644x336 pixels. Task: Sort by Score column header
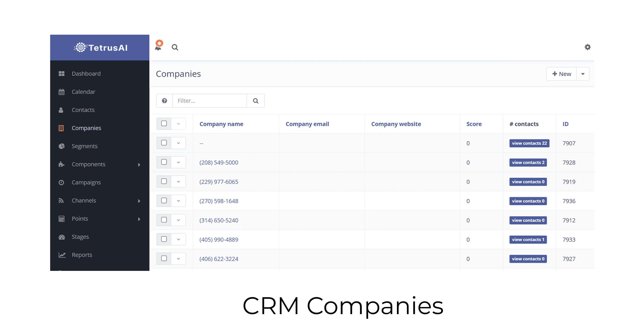(x=474, y=124)
